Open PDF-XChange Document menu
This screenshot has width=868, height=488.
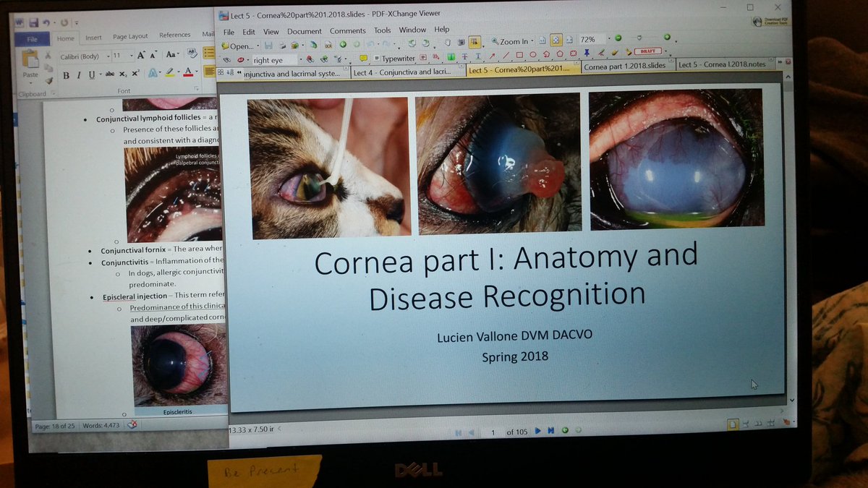click(305, 31)
